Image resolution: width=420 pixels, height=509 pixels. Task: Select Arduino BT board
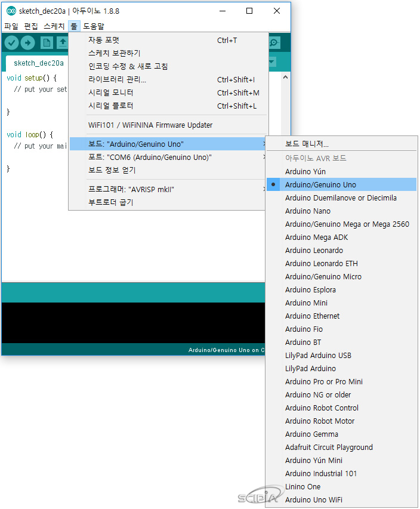click(x=341, y=342)
